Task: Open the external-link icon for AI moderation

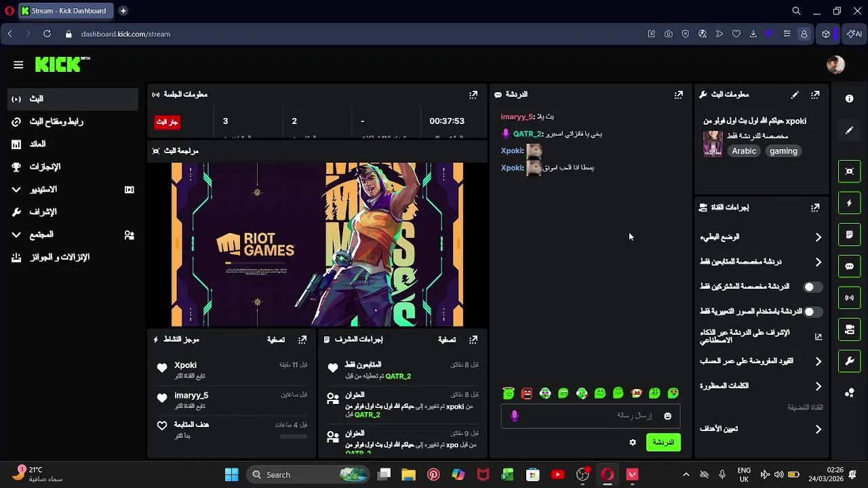Action: pyautogui.click(x=818, y=336)
